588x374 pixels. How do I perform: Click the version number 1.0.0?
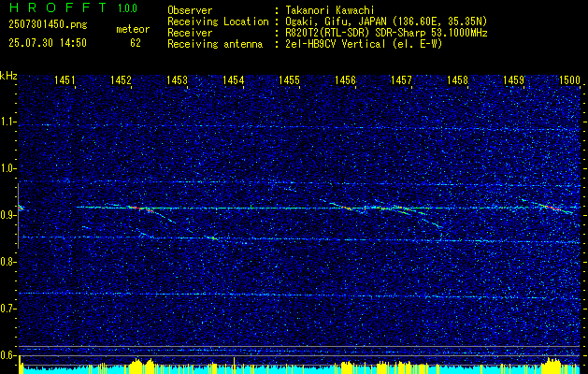127,8
